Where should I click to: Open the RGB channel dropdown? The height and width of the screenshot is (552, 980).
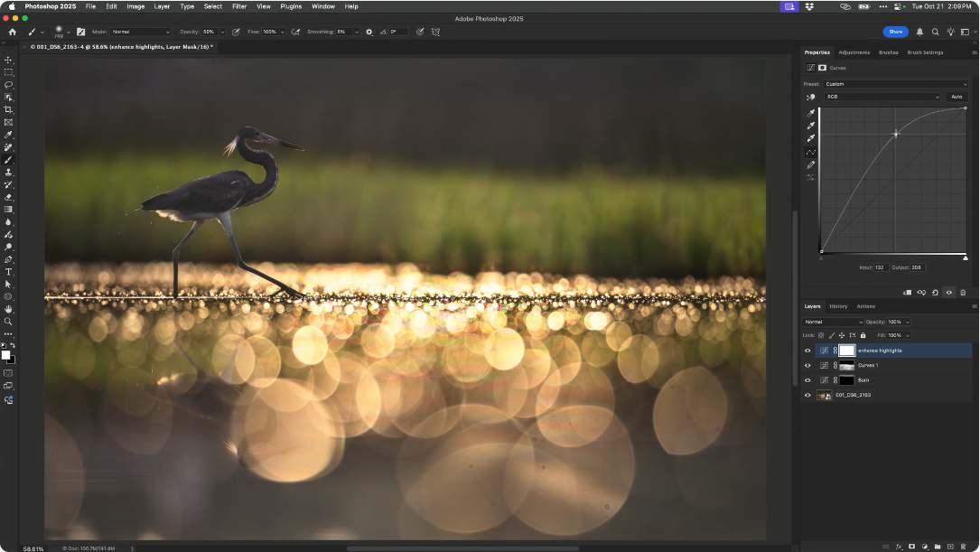[883, 97]
